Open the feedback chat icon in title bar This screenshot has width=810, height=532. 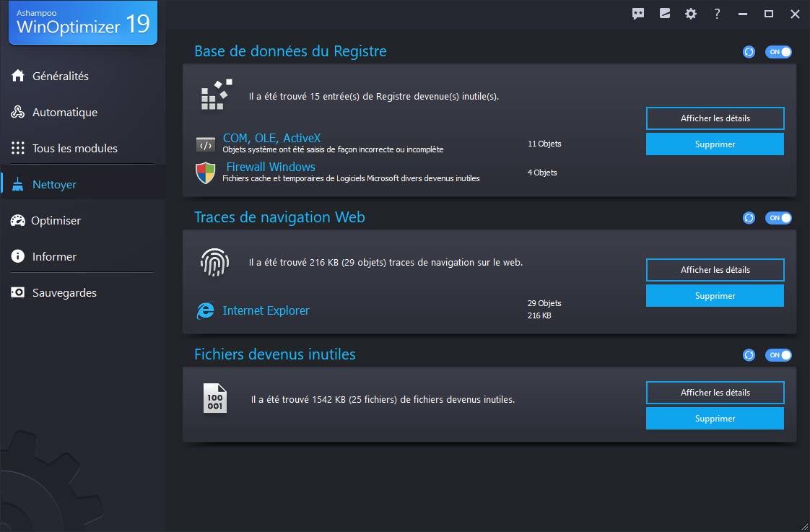pos(638,14)
